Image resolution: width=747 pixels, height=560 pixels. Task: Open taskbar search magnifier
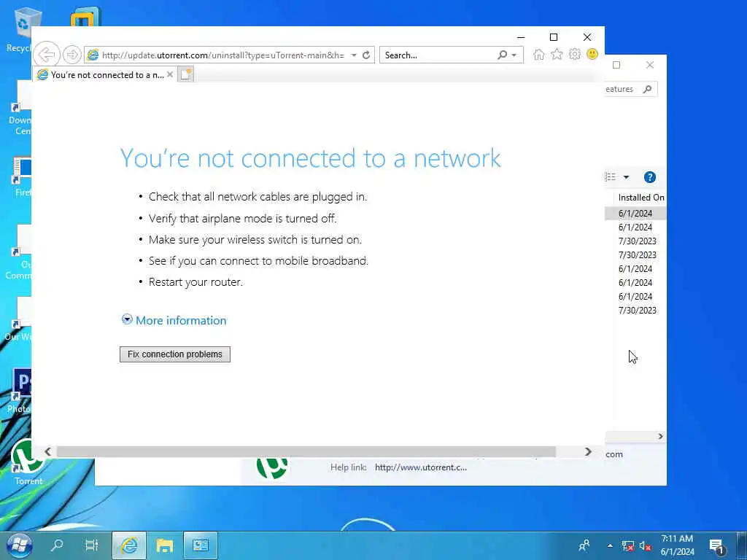pyautogui.click(x=57, y=545)
